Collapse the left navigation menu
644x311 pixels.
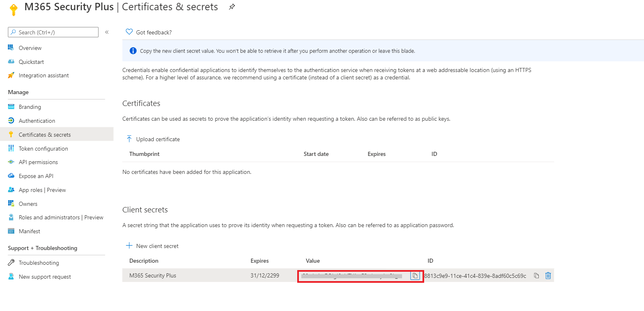pyautogui.click(x=107, y=32)
